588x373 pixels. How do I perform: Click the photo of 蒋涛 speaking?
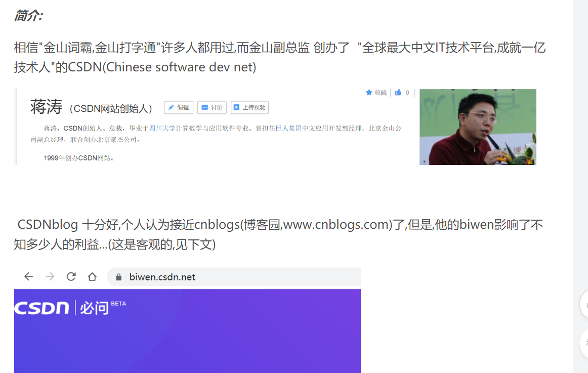(478, 127)
